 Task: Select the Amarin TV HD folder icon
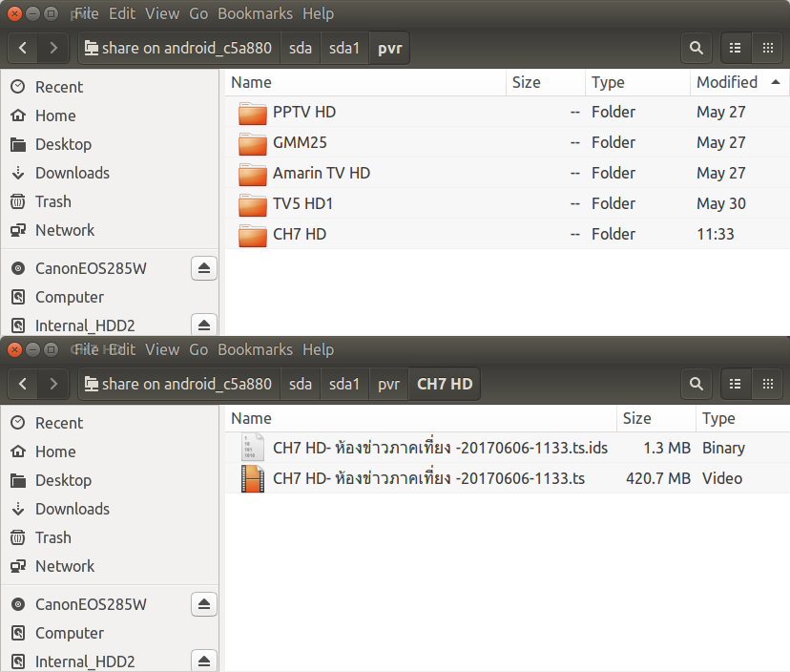tap(253, 174)
